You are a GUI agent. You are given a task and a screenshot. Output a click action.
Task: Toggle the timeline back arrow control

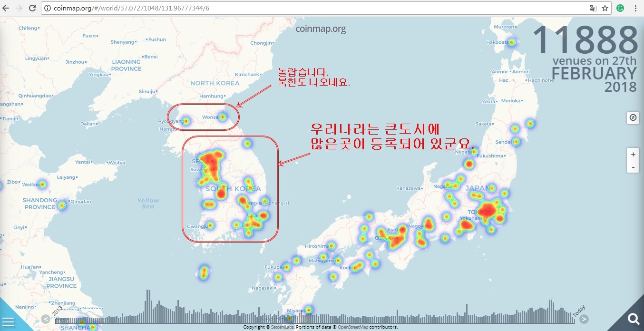(46, 319)
